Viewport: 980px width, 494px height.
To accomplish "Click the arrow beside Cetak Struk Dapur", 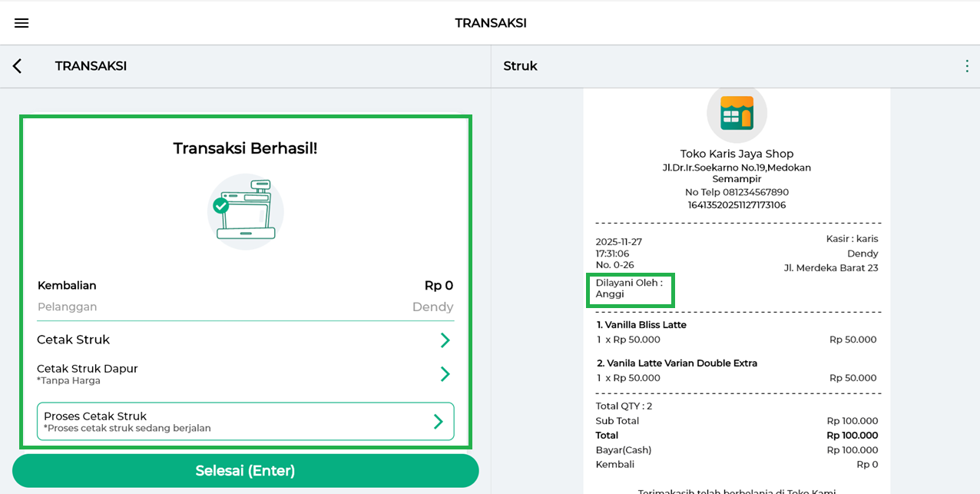I will (x=445, y=374).
